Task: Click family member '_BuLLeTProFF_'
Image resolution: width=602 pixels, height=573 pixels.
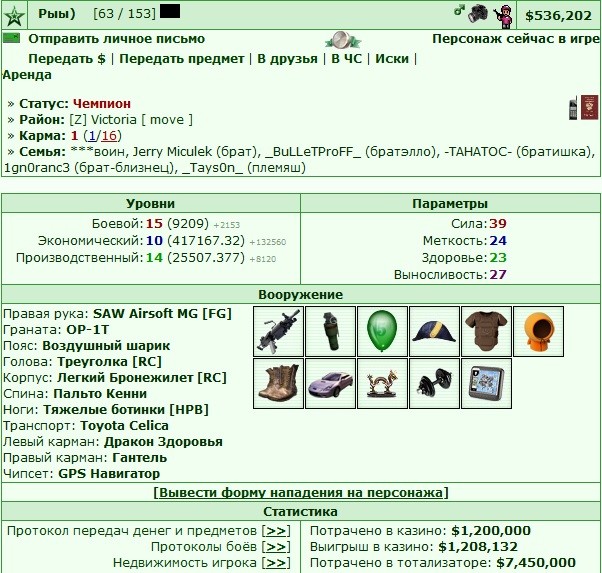Action: click(x=313, y=152)
